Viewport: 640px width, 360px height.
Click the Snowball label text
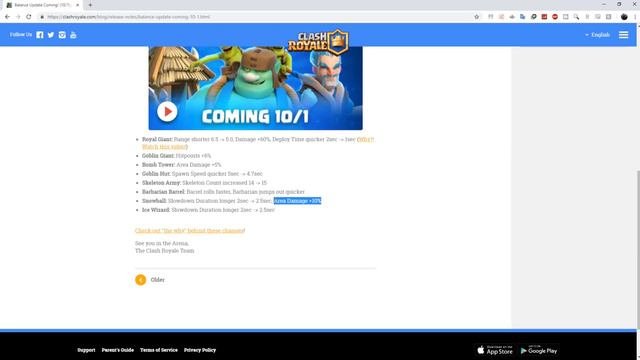click(x=154, y=201)
